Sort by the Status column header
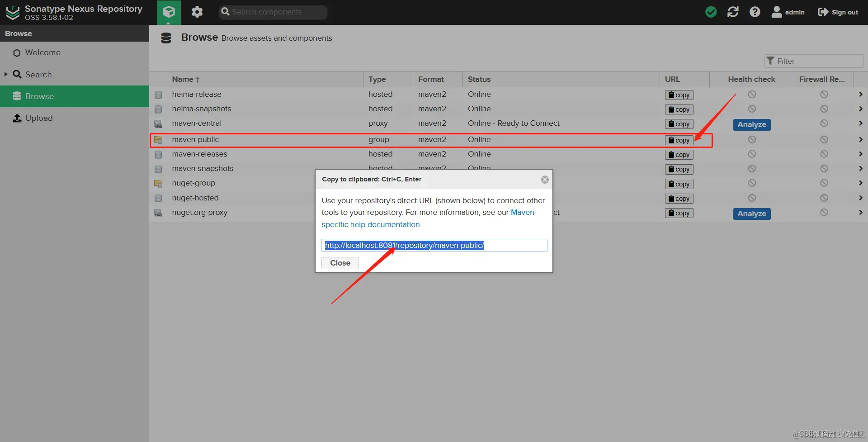Screen dimensions: 868x442 click(x=561, y=79)
